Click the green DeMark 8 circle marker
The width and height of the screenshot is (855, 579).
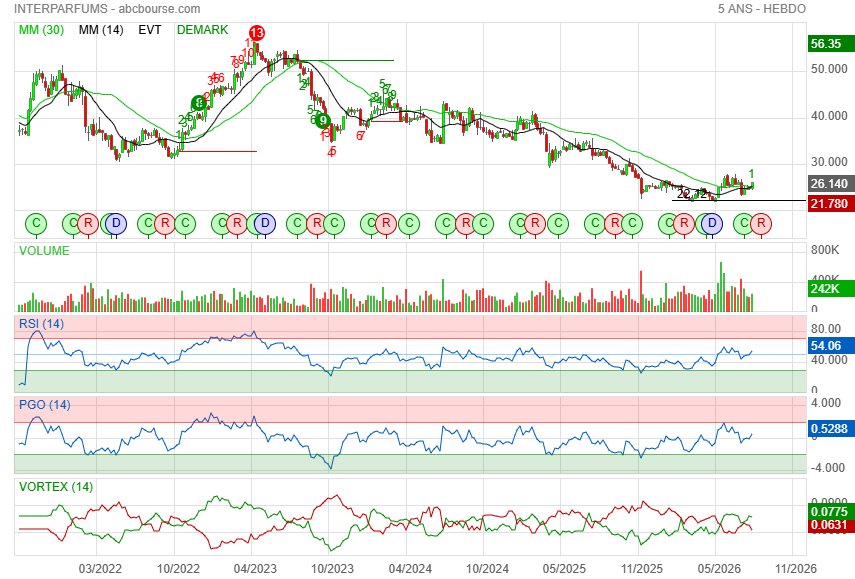click(199, 102)
